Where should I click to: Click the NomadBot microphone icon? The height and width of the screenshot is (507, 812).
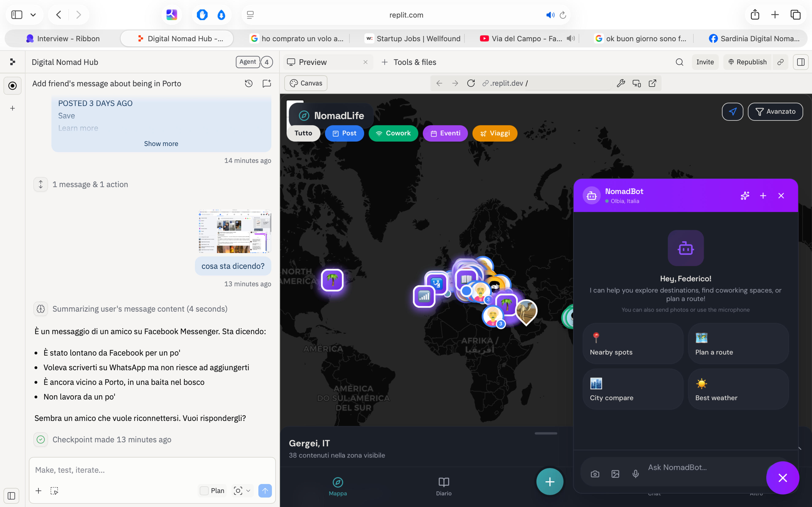coord(635,474)
